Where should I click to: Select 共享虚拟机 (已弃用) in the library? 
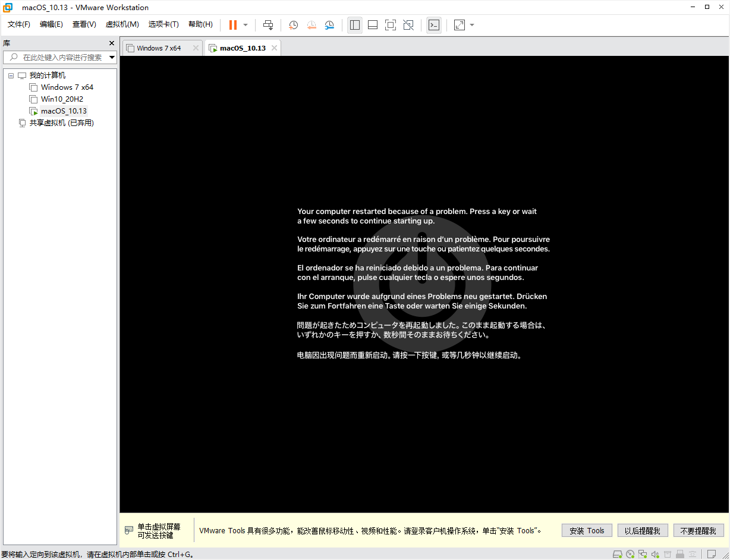pos(62,123)
